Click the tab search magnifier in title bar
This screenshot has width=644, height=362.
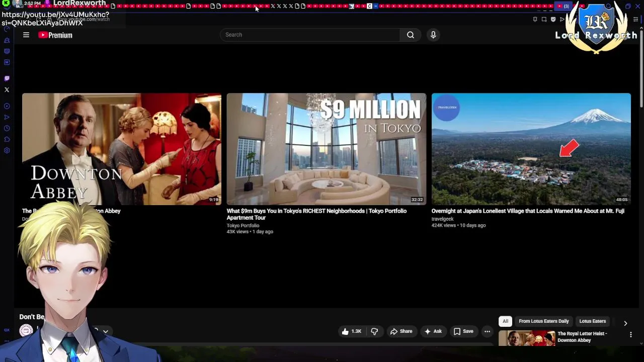tap(608, 7)
